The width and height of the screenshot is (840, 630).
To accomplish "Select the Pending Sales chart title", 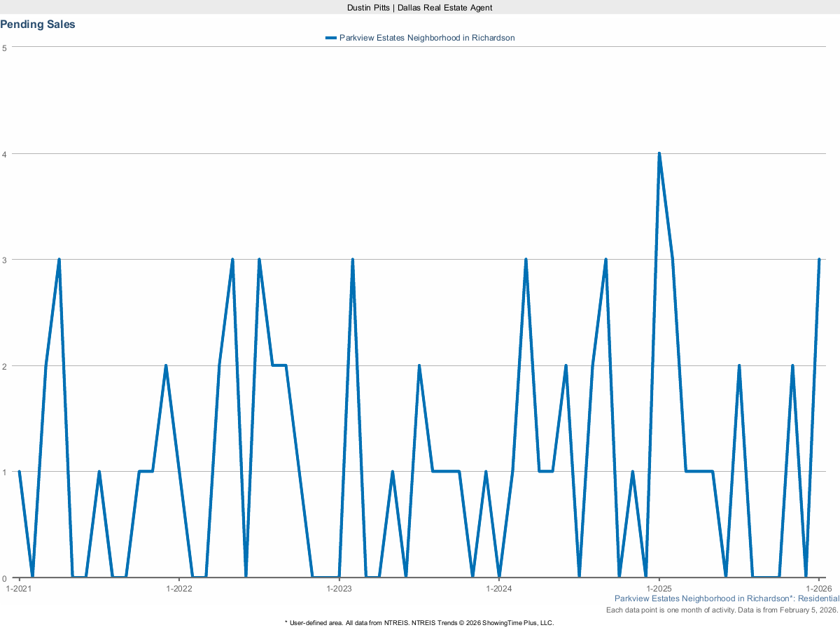I will click(x=38, y=24).
